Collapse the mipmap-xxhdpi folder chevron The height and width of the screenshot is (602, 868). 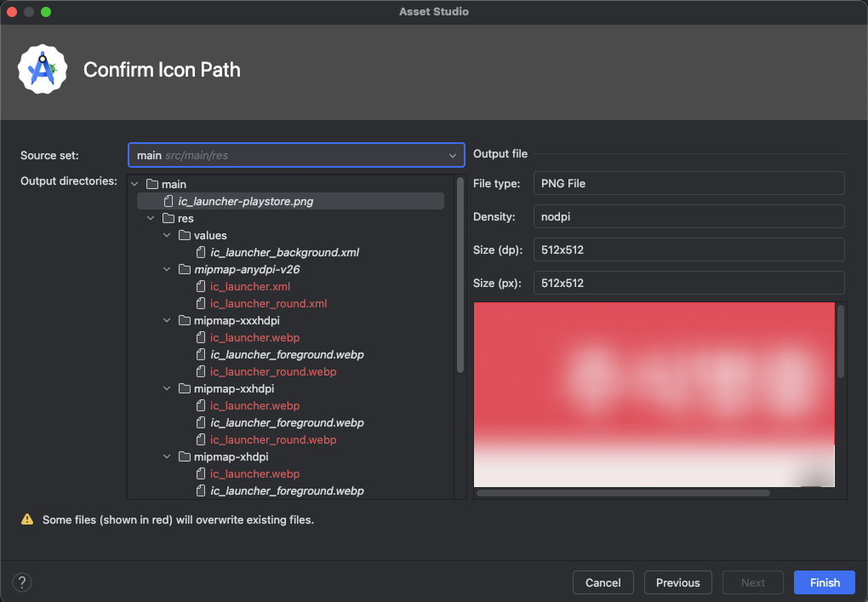click(x=167, y=388)
